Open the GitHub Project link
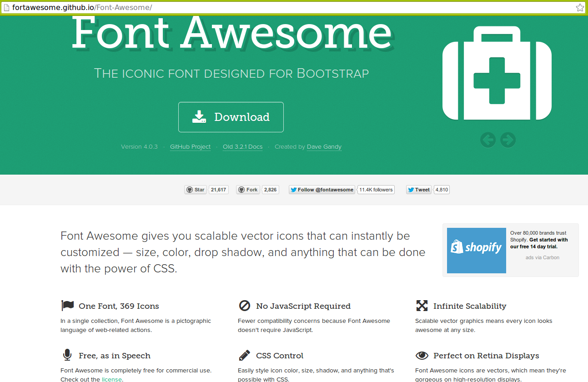Image resolution: width=588 pixels, height=382 pixels. coord(190,146)
